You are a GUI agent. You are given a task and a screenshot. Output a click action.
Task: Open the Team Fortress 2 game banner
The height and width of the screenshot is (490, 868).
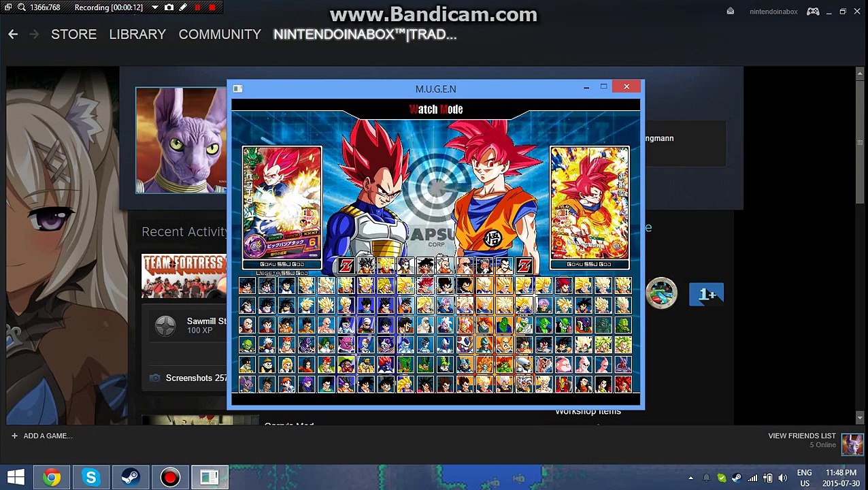[184, 276]
